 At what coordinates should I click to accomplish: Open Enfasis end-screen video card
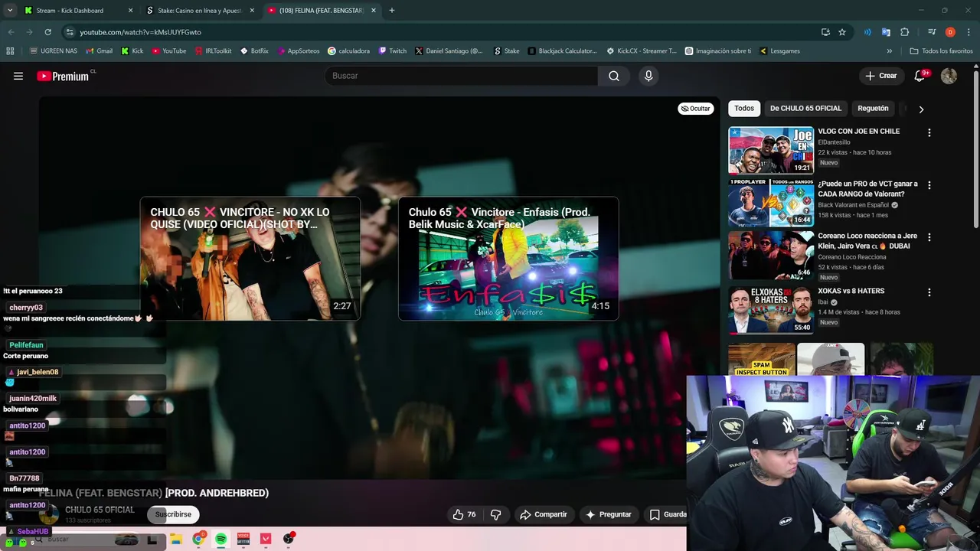point(508,259)
